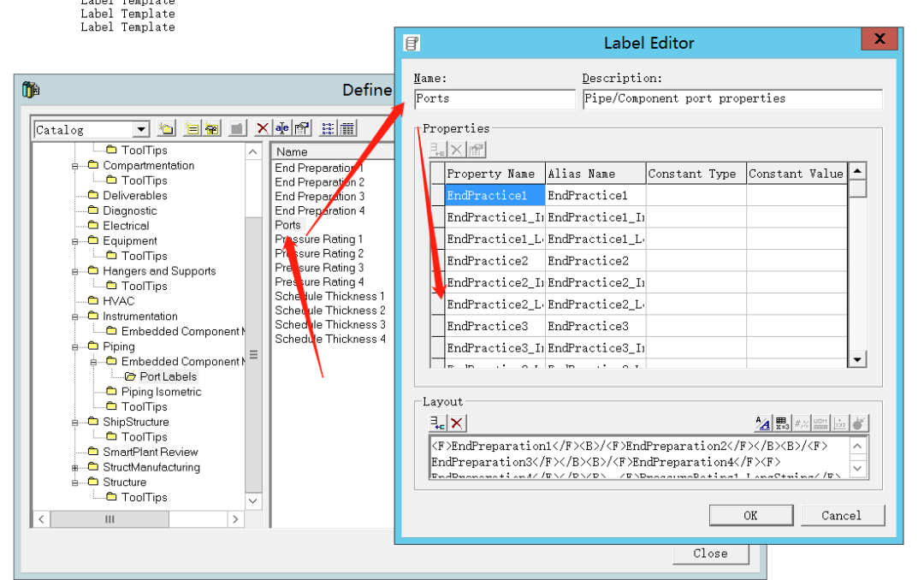Collapse Embedded Component node under Piping

(x=94, y=363)
